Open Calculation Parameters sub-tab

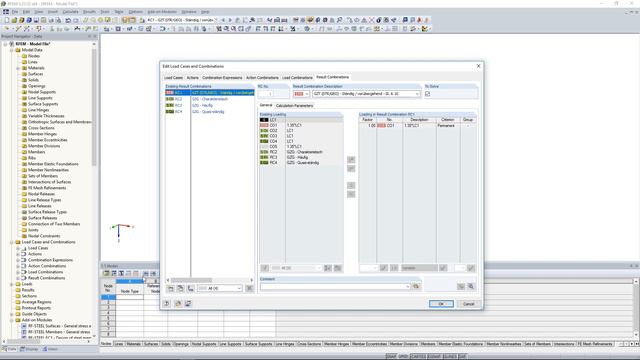pyautogui.click(x=294, y=106)
